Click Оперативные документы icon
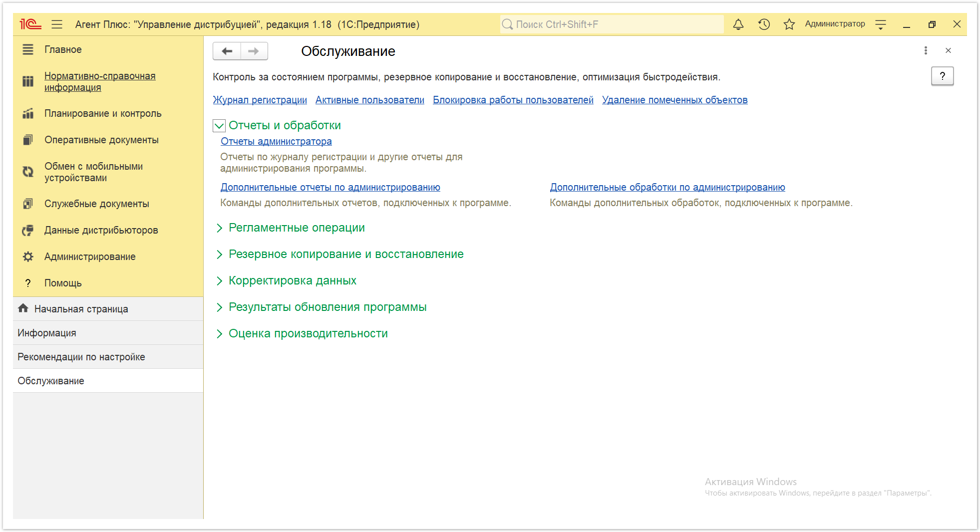 tap(28, 140)
